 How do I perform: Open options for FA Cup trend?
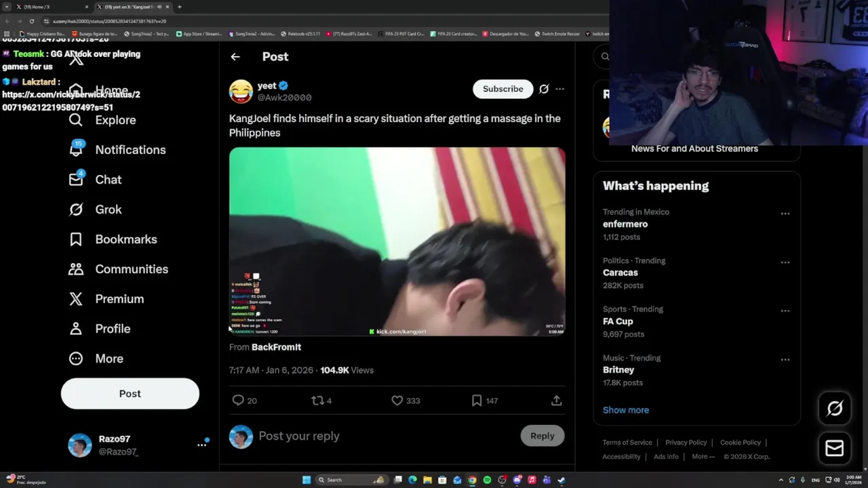tap(785, 311)
